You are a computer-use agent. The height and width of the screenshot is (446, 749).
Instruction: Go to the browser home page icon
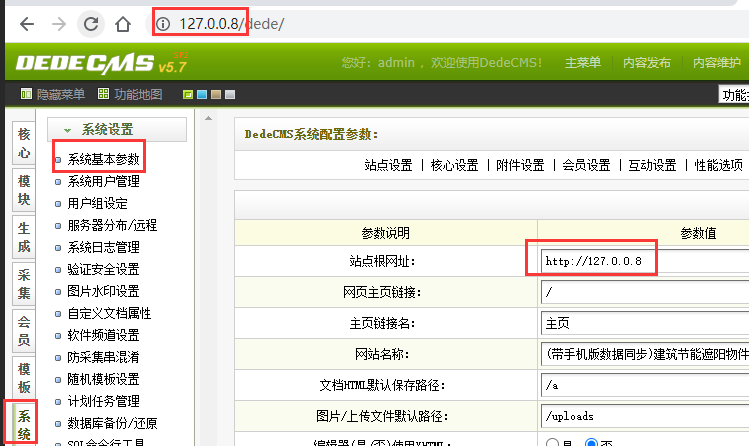[123, 24]
